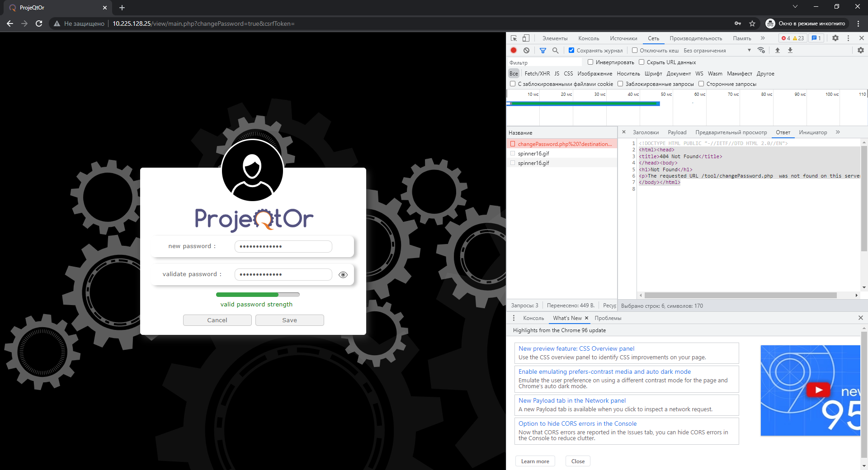Enable the Отключить кеш checkbox
Screen dimensions: 868x470
point(635,50)
